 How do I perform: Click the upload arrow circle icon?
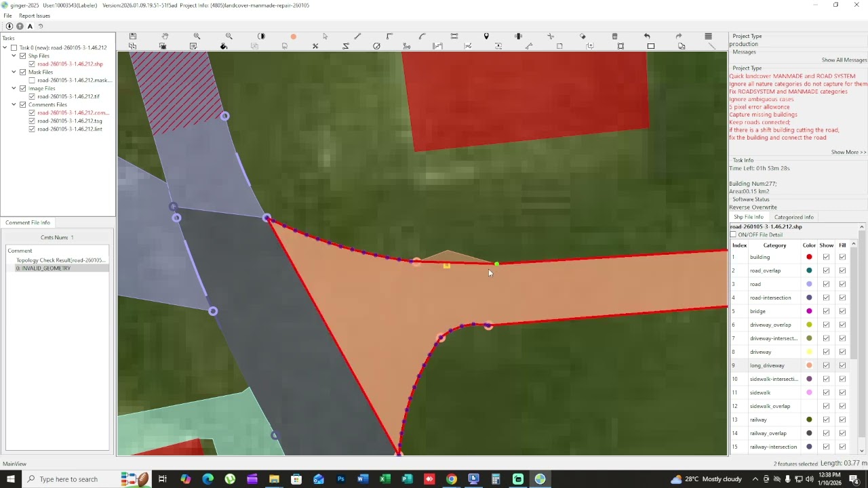pyautogui.click(x=20, y=26)
